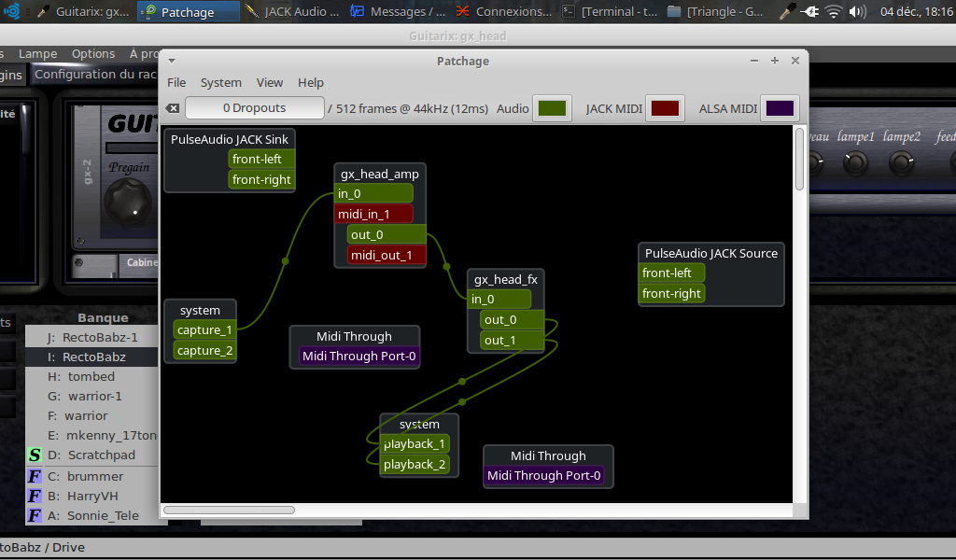Select PulseAudio JACK Source front-right port
Image resolution: width=956 pixels, height=560 pixels.
pos(672,294)
